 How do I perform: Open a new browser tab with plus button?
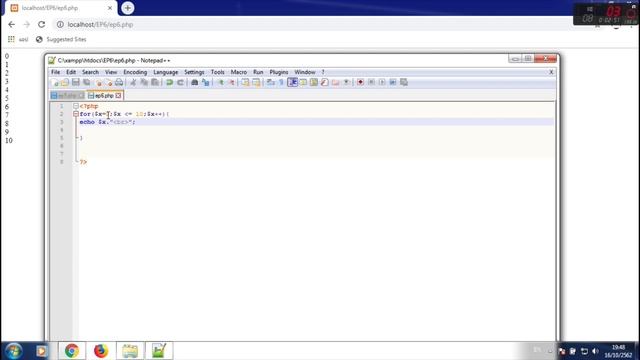[x=127, y=8]
